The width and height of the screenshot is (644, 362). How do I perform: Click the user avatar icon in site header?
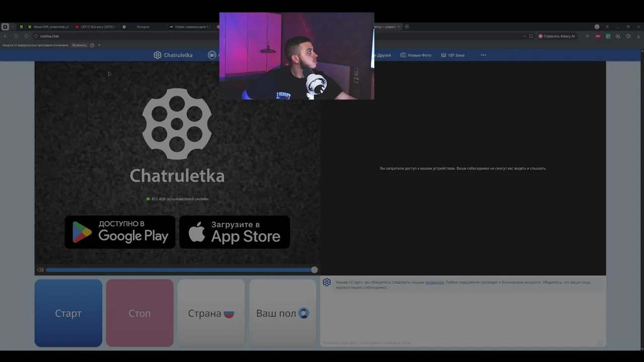coord(212,55)
